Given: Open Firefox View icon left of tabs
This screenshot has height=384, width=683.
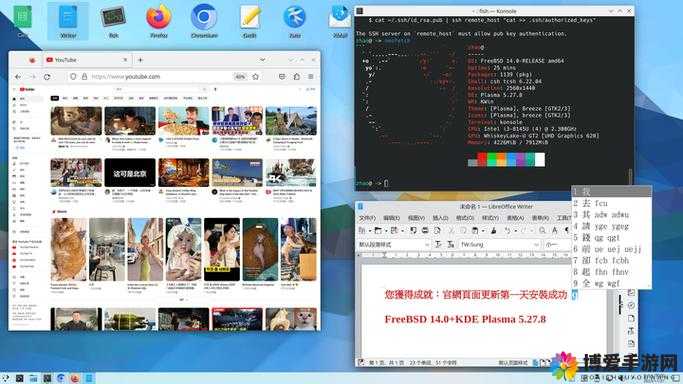Looking at the screenshot, I should click(x=32, y=60).
